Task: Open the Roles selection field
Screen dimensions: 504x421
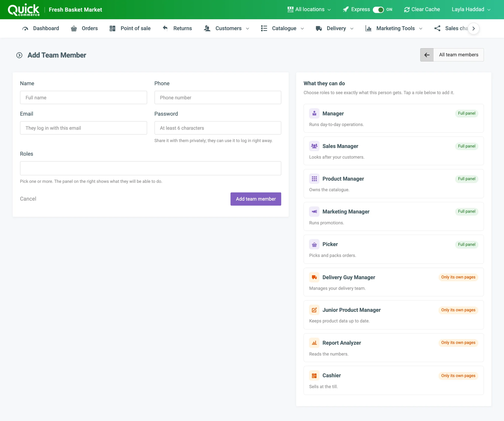Action: pyautogui.click(x=150, y=168)
